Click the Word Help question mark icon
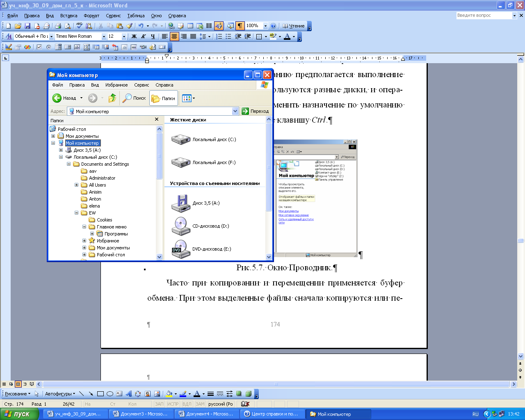The image size is (525, 420). pos(273,26)
